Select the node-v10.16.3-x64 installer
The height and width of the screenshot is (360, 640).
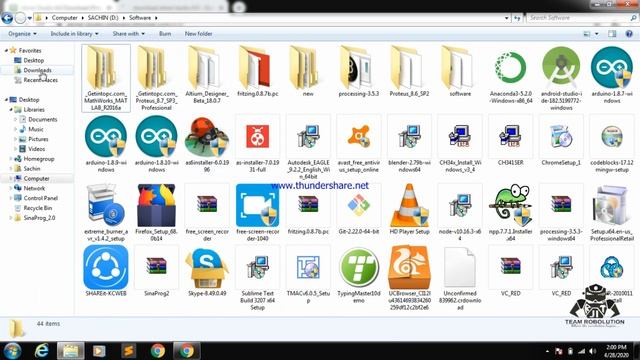[x=460, y=212]
